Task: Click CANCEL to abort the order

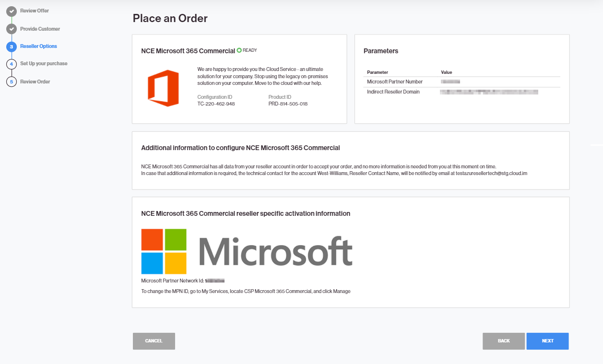Action: click(x=154, y=341)
